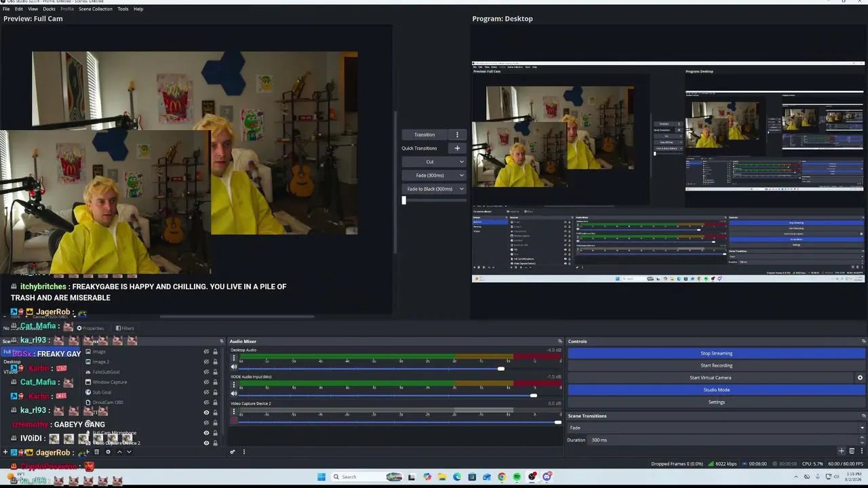Open the File menu
The height and width of the screenshot is (488, 868).
pos(6,9)
